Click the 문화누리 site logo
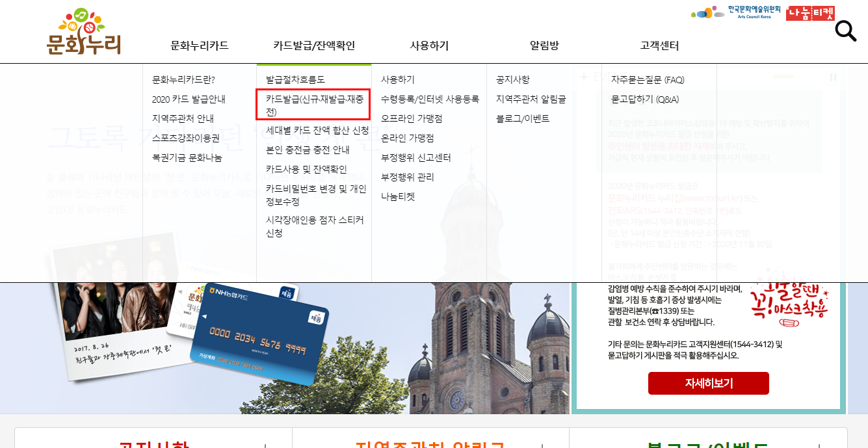 click(84, 31)
